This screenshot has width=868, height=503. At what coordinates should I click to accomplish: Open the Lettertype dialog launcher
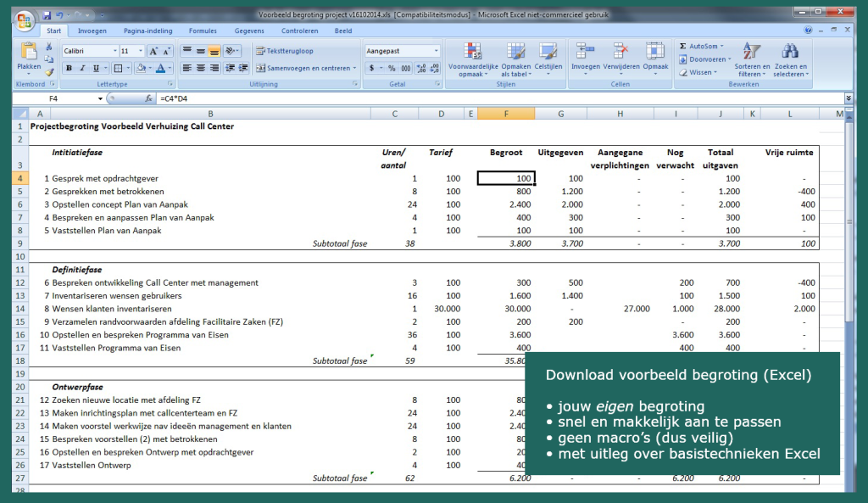click(x=170, y=84)
